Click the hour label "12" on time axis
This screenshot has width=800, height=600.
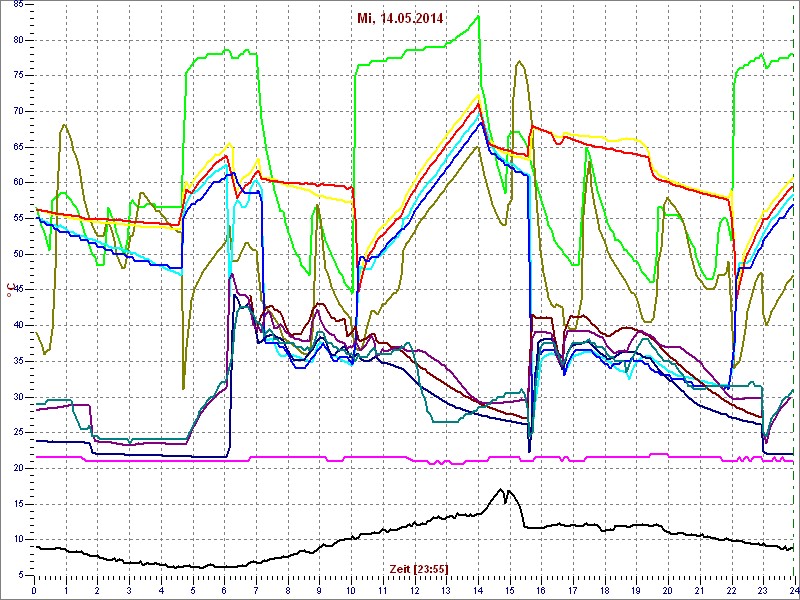(x=414, y=591)
